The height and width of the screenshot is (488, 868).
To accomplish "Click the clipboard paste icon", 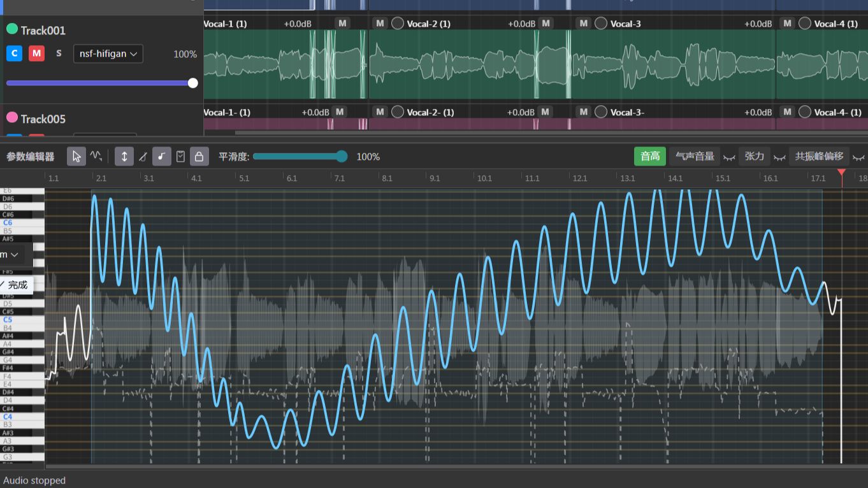I will pyautogui.click(x=180, y=156).
